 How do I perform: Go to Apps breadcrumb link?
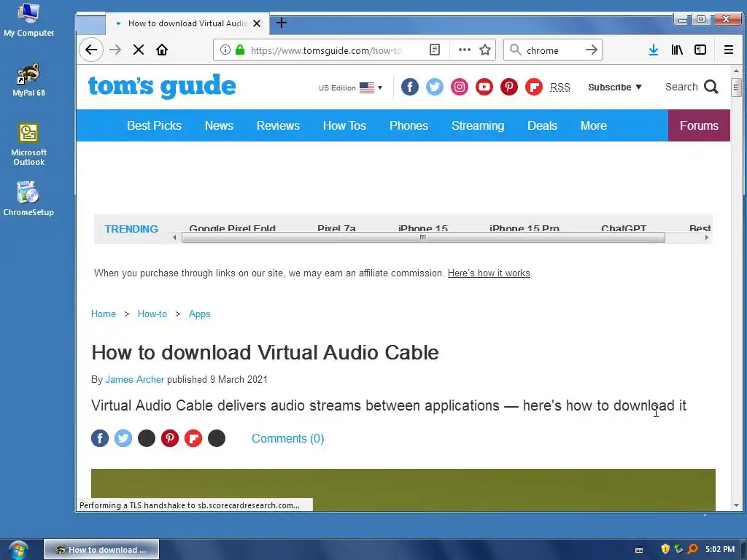200,314
